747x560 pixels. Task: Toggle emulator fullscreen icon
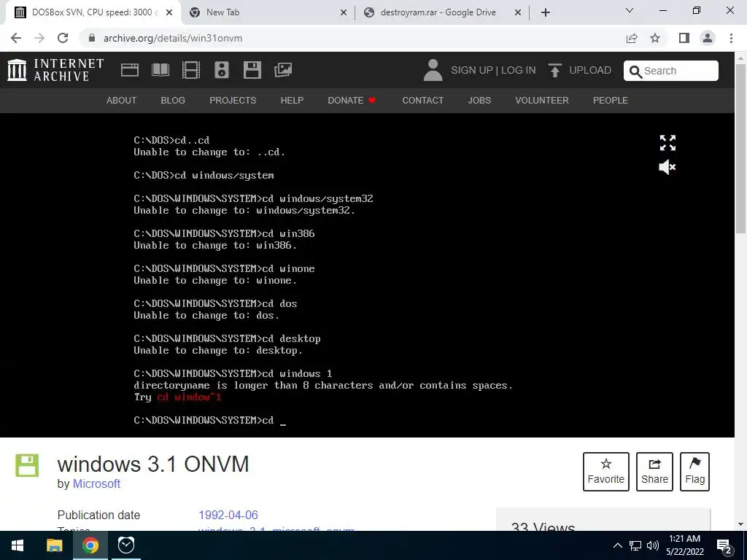point(667,142)
